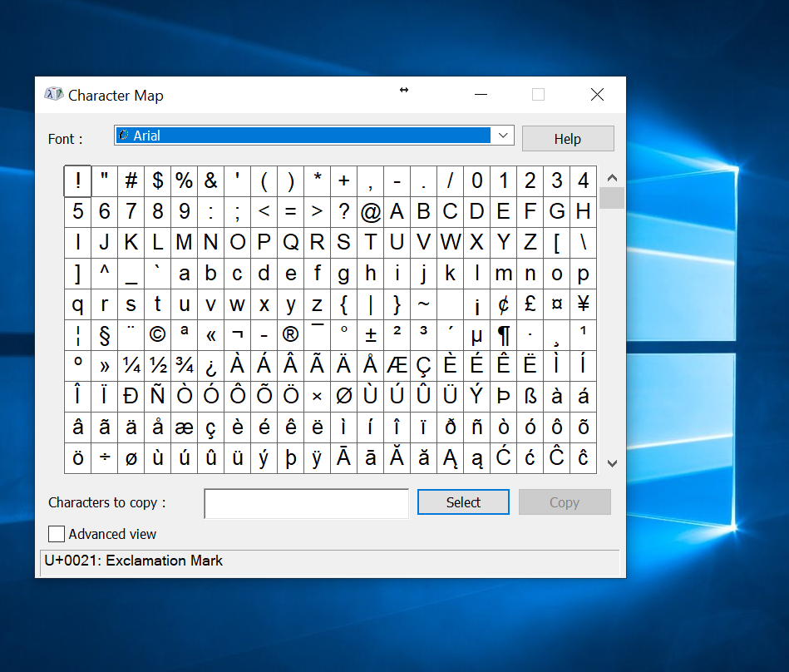Select the Ñ capital tilde cell
This screenshot has height=672, width=789.
point(157,396)
